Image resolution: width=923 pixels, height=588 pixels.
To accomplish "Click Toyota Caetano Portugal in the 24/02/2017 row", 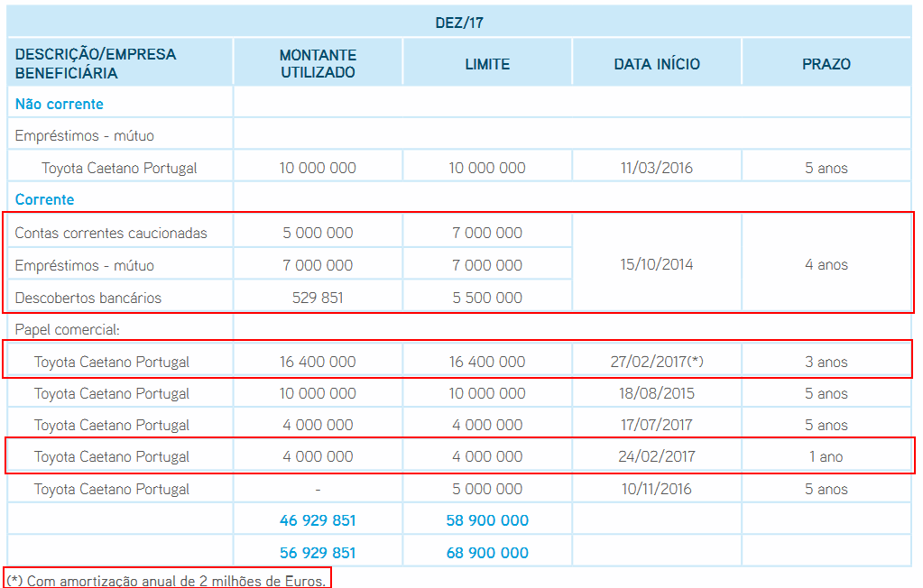I will [x=112, y=456].
